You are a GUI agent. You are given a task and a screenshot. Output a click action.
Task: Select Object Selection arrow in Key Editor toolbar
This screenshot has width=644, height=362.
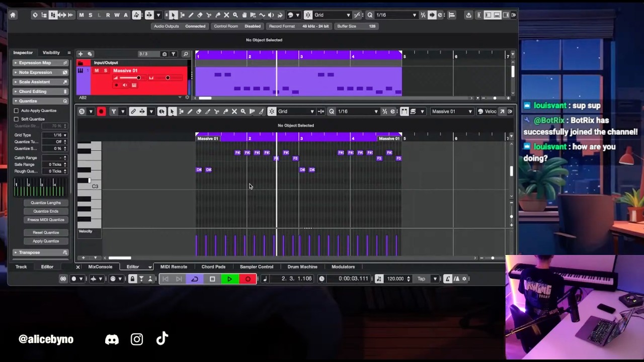[x=172, y=112]
